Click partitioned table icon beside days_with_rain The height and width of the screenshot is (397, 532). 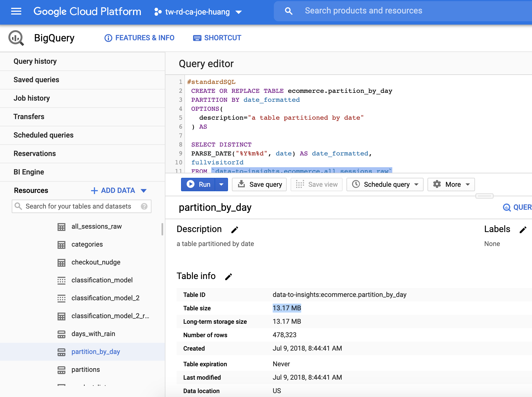61,334
